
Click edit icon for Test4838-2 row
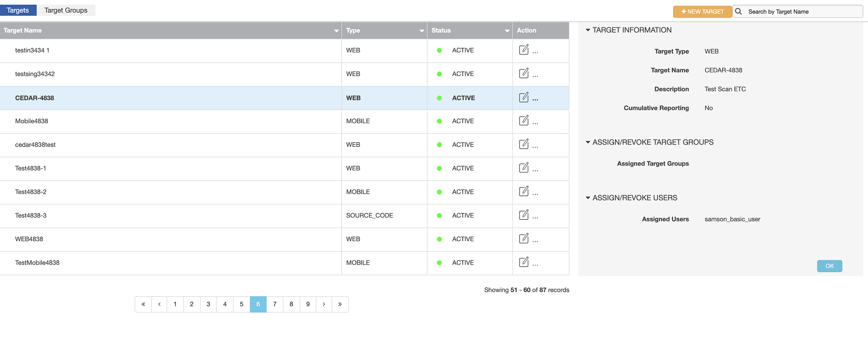pos(524,191)
